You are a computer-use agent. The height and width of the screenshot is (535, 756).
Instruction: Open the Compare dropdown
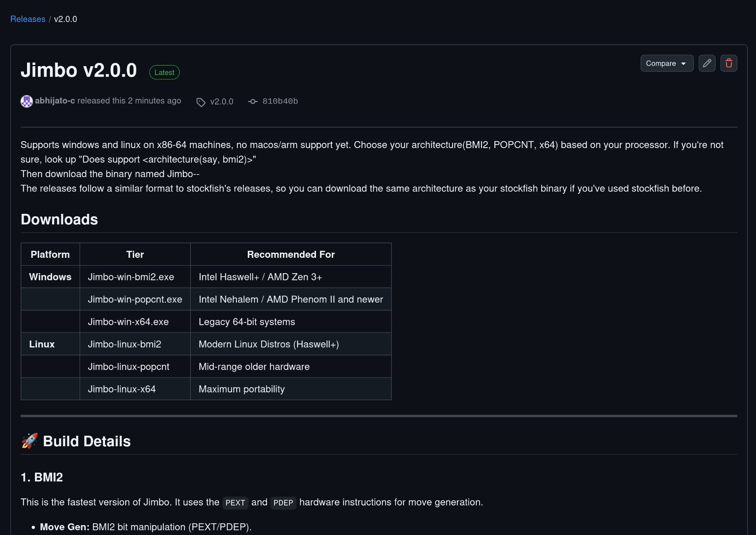coord(666,63)
